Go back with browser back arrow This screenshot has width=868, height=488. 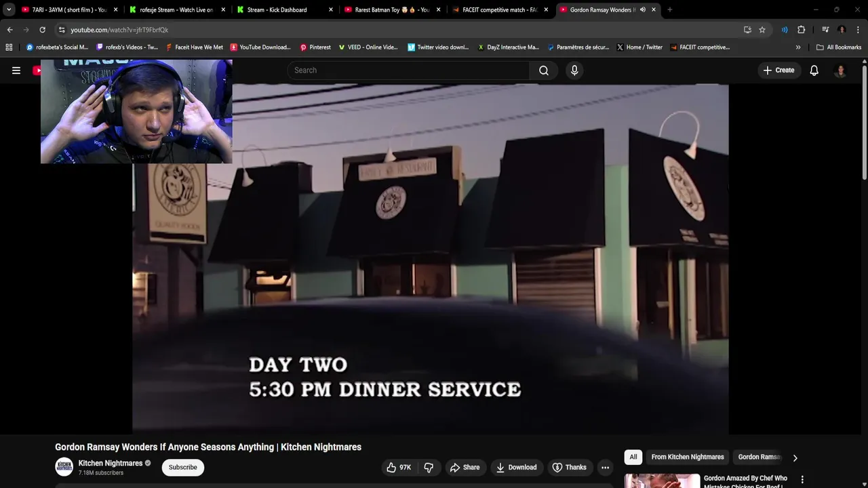(x=9, y=30)
